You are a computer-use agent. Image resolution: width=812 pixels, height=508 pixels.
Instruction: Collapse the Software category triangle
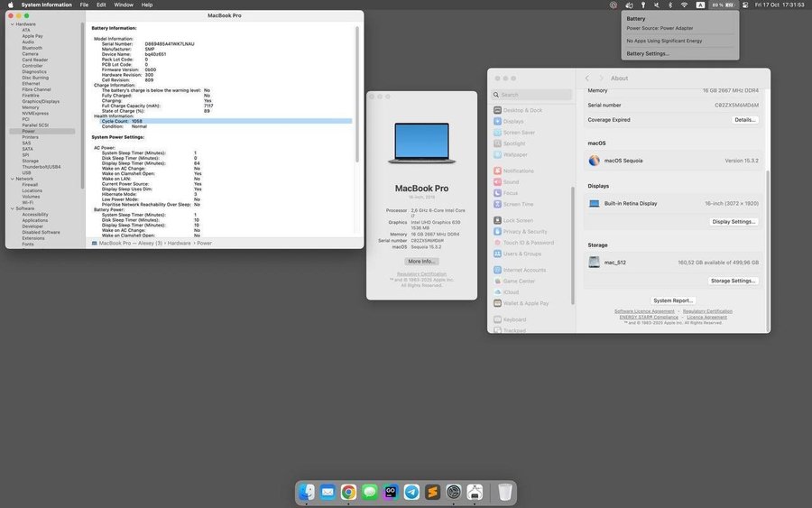[11, 208]
